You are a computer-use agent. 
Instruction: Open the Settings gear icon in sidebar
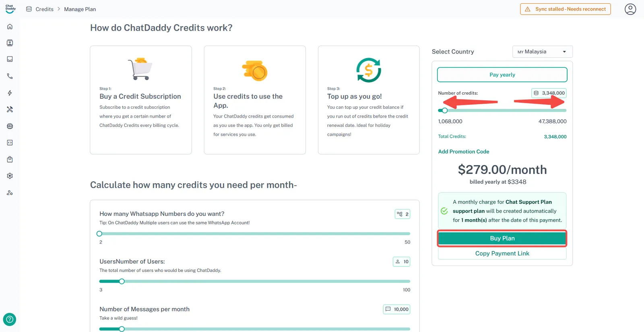[x=10, y=176]
